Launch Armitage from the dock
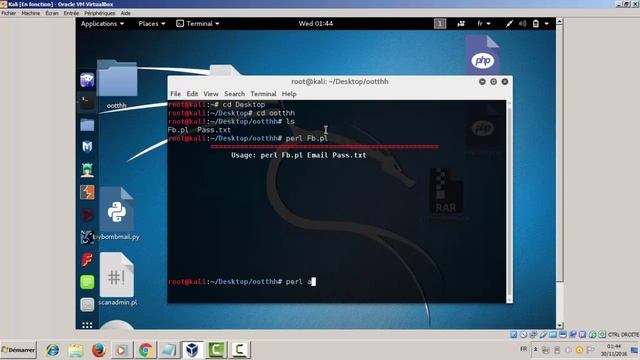 click(87, 169)
